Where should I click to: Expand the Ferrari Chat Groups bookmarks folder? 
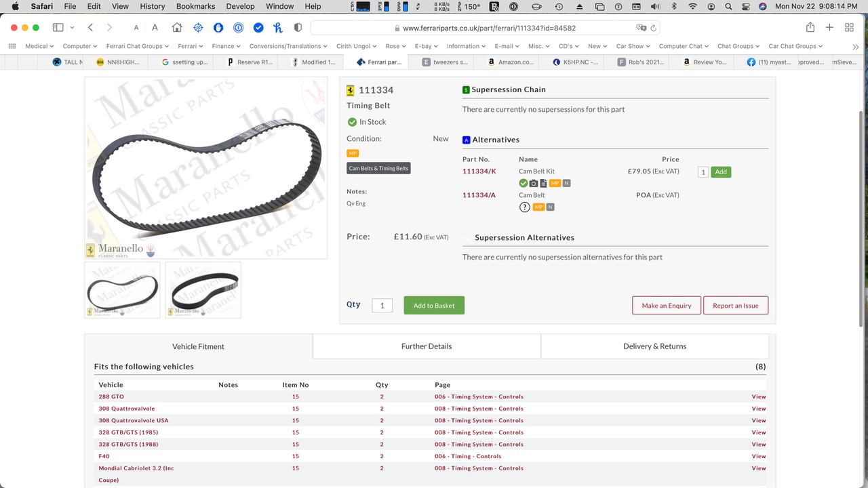tap(138, 46)
